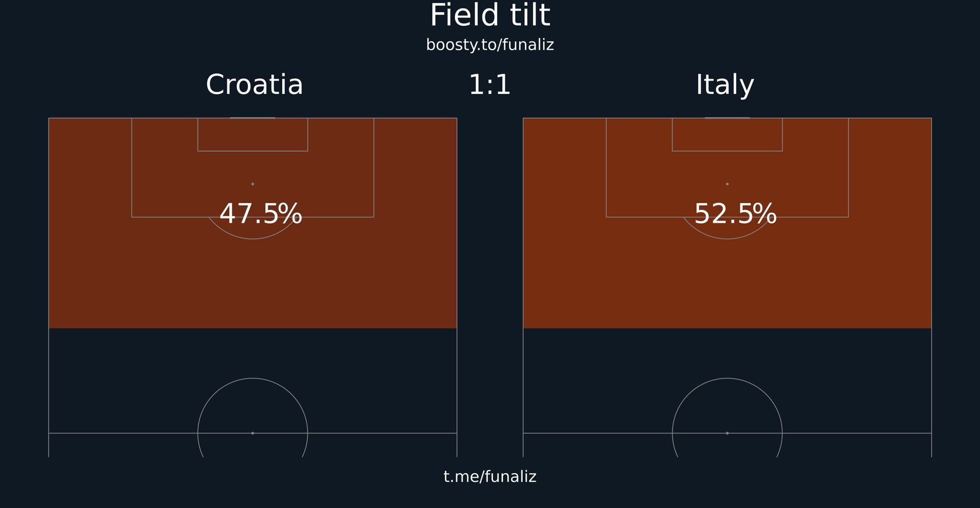Click the 1:1 score text
The height and width of the screenshot is (508, 980).
coord(490,85)
